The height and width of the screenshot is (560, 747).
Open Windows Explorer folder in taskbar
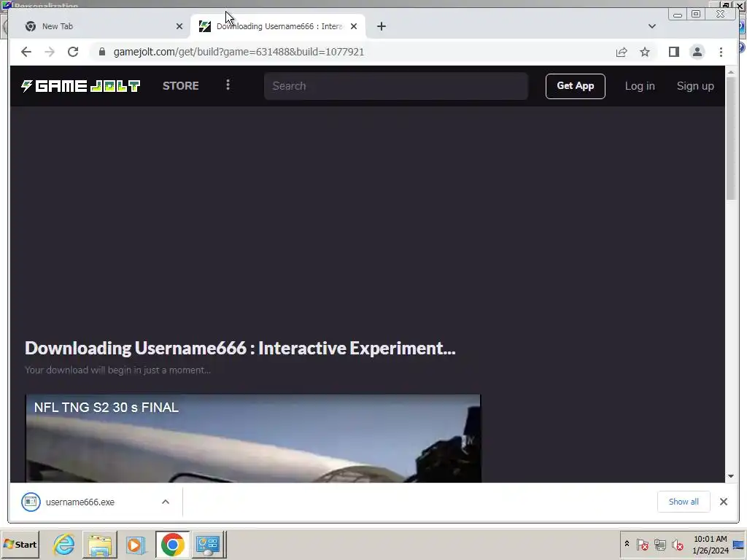point(99,544)
